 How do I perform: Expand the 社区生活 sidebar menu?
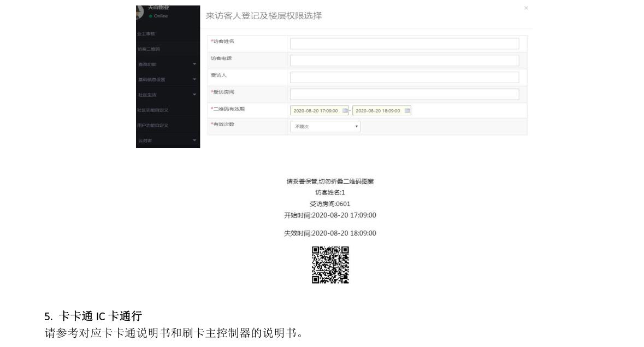click(x=168, y=95)
